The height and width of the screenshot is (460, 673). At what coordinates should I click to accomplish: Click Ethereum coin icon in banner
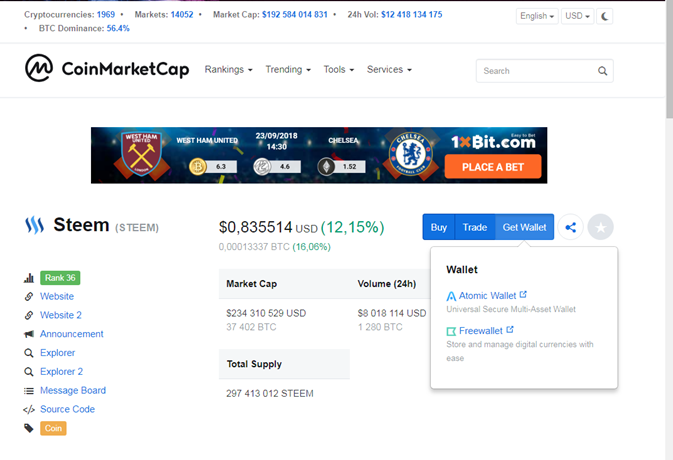[326, 166]
